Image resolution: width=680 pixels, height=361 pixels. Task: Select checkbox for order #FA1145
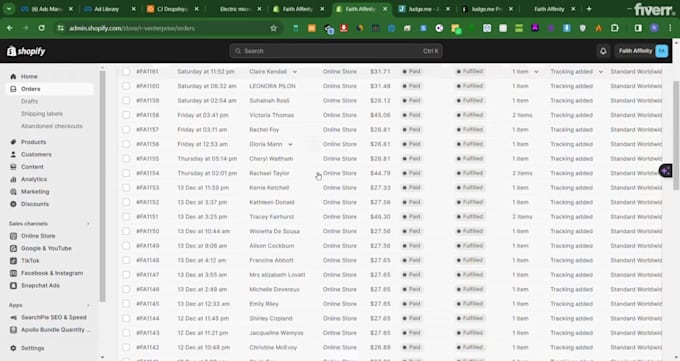click(x=126, y=304)
